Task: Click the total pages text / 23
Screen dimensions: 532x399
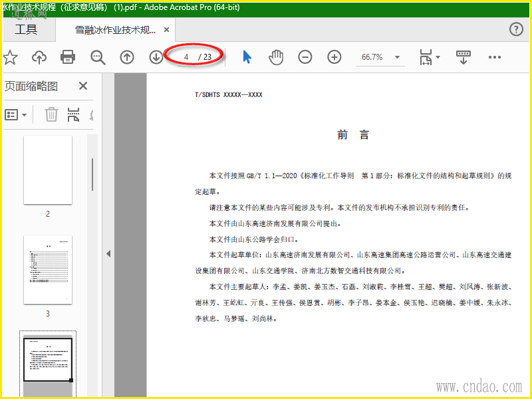Action: pyautogui.click(x=205, y=57)
